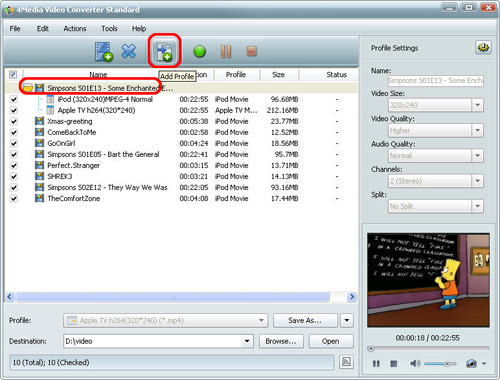Click the Simpsons preview video thumbnail
Viewport: 500px width, 380px height.
click(428, 280)
